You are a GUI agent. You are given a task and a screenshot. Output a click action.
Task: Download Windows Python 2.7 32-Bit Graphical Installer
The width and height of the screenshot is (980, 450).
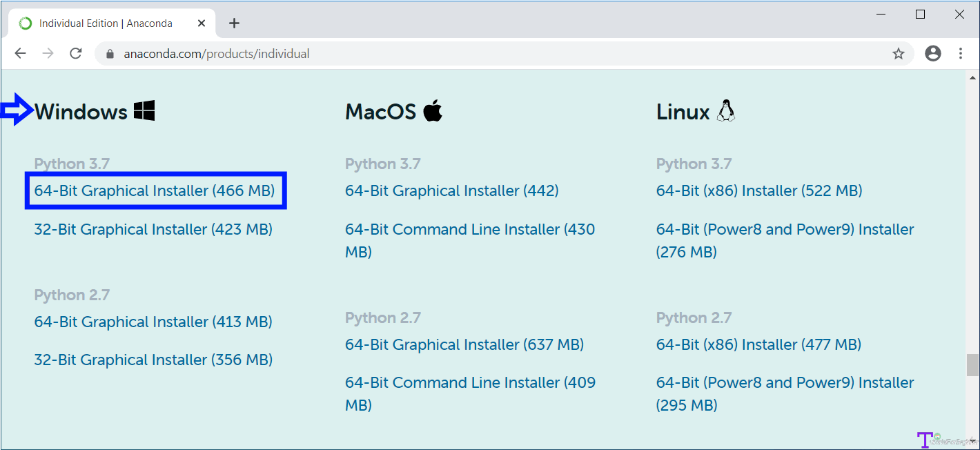point(153,360)
